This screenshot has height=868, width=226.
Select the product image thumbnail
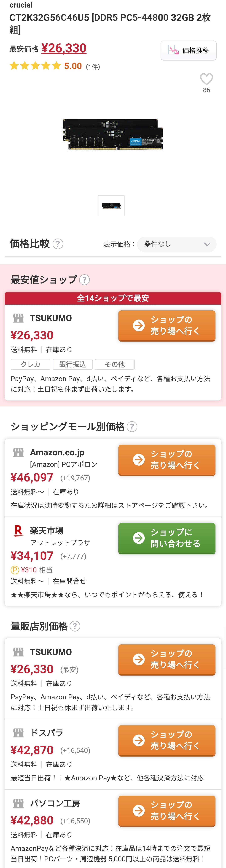111,206
